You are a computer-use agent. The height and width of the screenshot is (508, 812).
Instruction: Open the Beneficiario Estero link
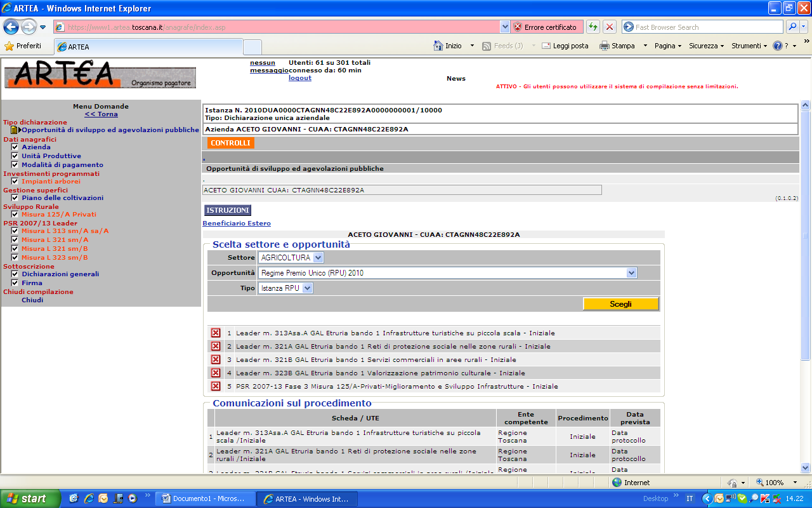tap(237, 224)
